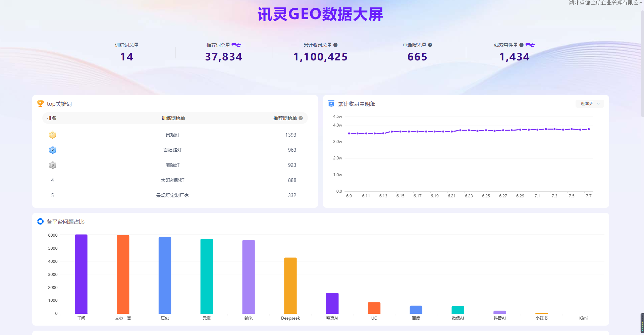The width and height of the screenshot is (644, 335).
Task: Click the 排名 column header
Action: [52, 118]
